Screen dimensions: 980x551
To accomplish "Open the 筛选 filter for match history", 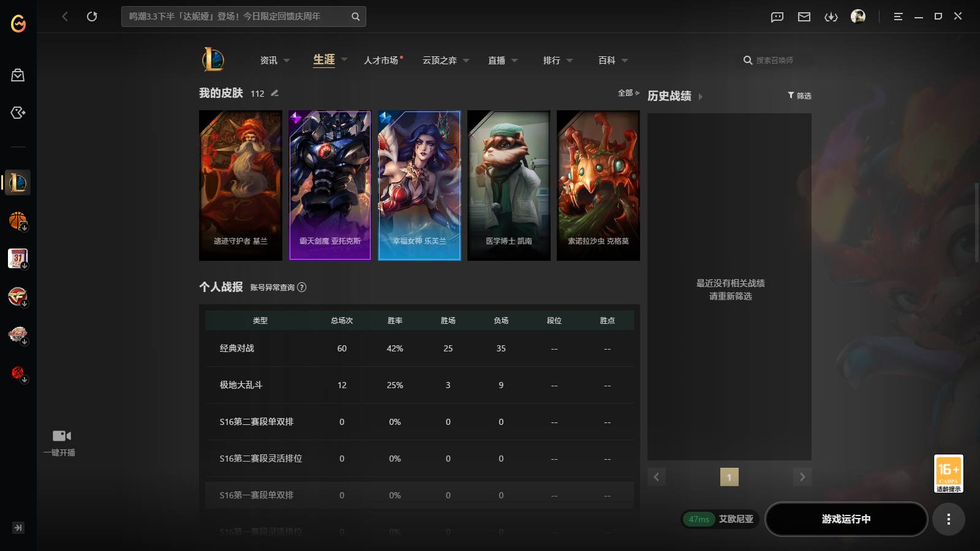I will pyautogui.click(x=799, y=96).
